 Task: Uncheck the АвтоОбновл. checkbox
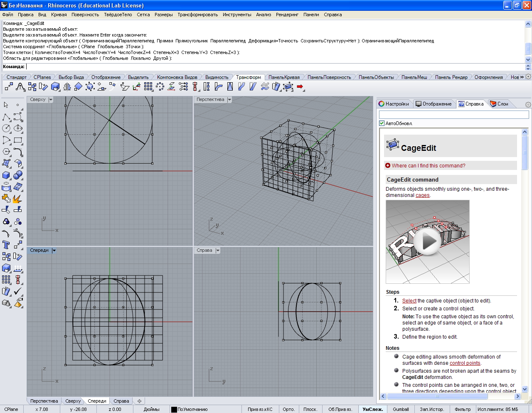pyautogui.click(x=382, y=123)
